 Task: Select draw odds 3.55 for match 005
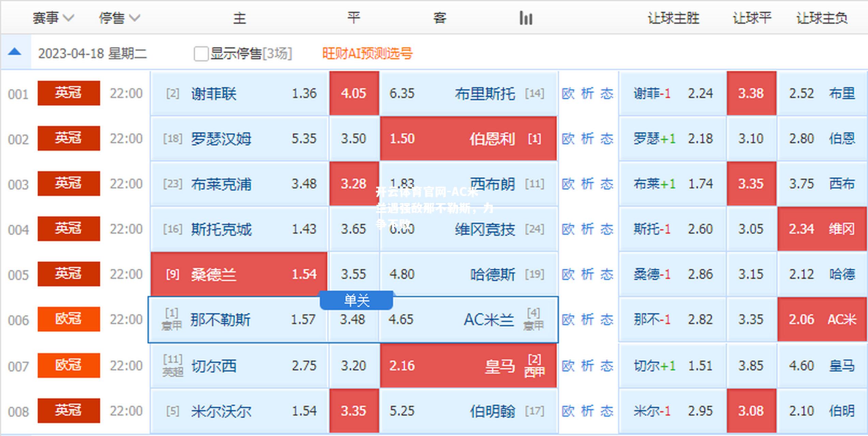tap(354, 274)
